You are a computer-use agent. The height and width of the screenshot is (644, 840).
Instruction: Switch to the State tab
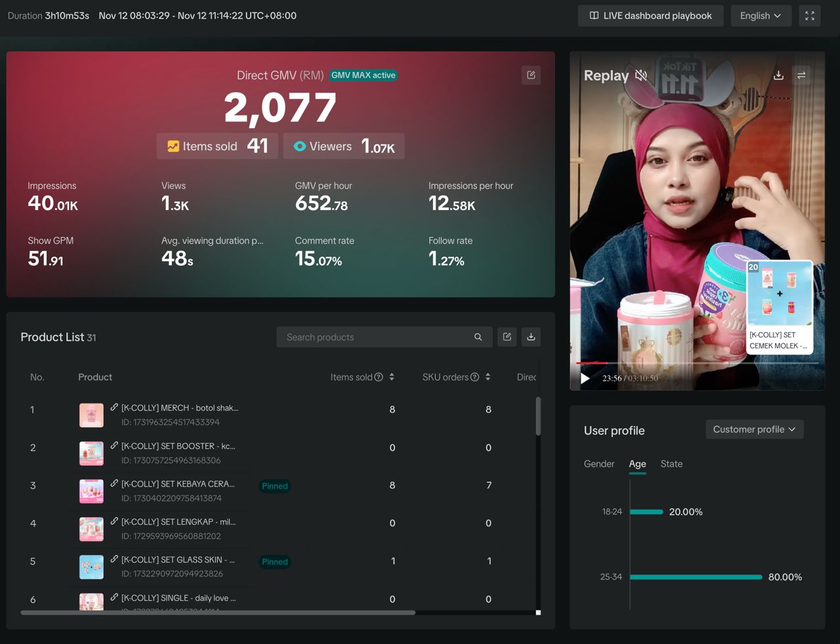(671, 463)
